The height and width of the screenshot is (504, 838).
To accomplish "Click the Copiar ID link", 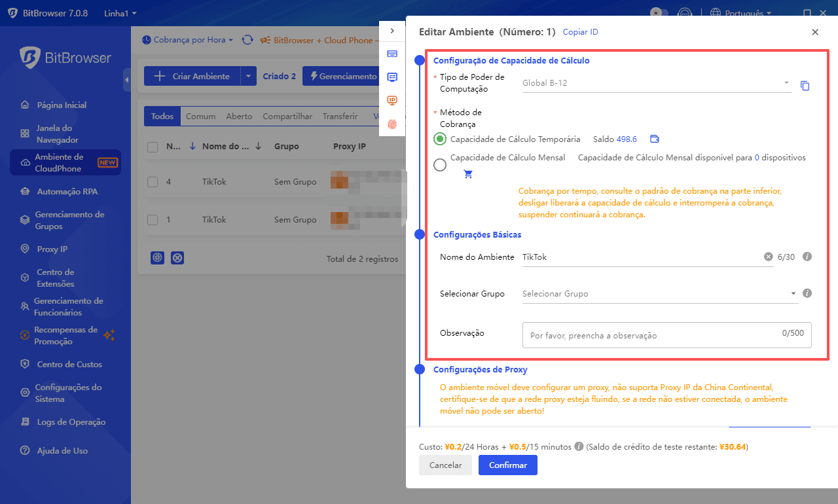I will [x=580, y=32].
